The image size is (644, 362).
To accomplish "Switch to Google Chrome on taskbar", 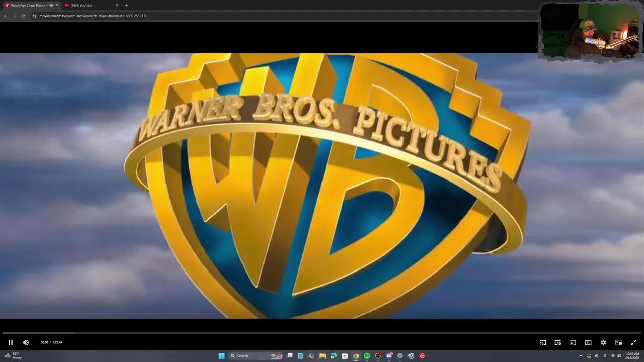I will [x=356, y=356].
